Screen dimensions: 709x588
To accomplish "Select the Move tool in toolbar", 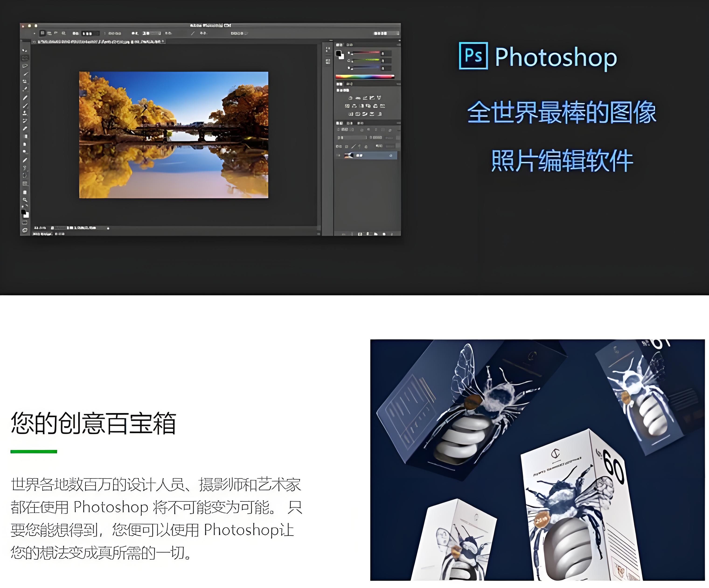I will point(25,50).
